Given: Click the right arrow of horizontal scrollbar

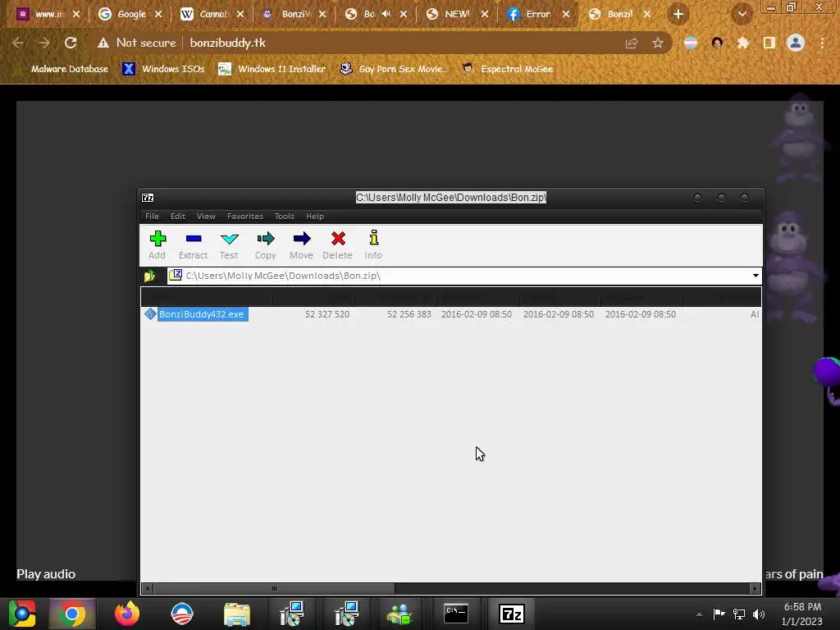Looking at the screenshot, I should click(x=755, y=589).
